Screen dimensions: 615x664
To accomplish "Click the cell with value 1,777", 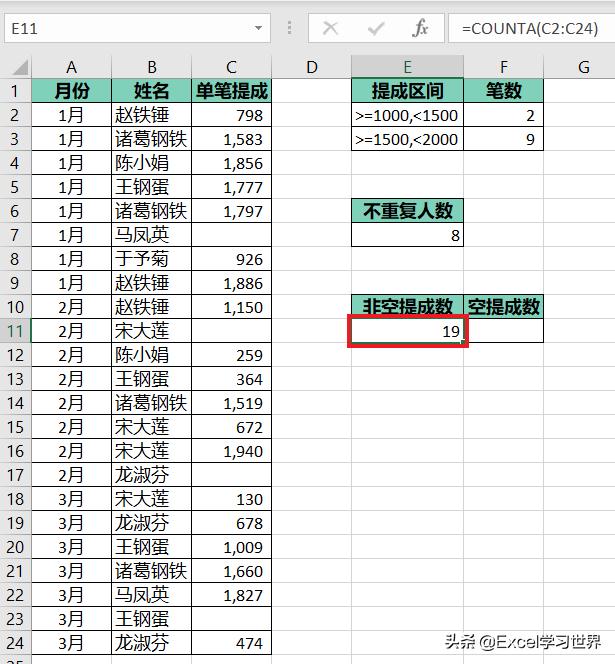I will (x=231, y=187).
